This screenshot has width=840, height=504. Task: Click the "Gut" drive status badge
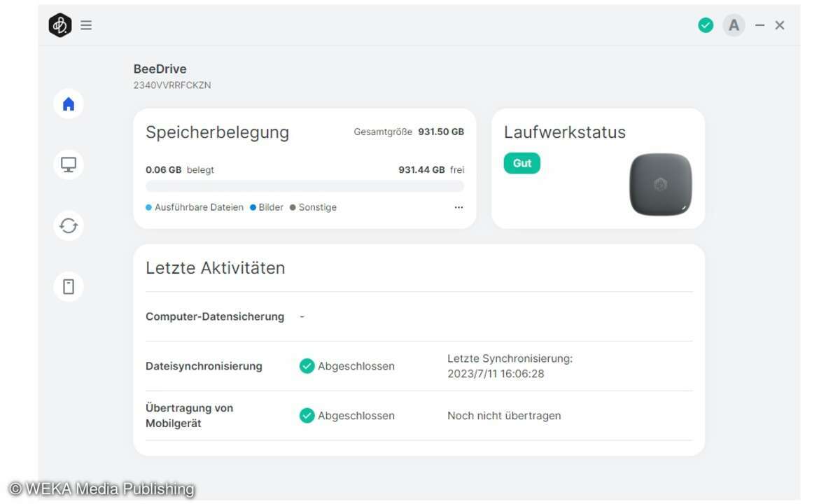(522, 163)
